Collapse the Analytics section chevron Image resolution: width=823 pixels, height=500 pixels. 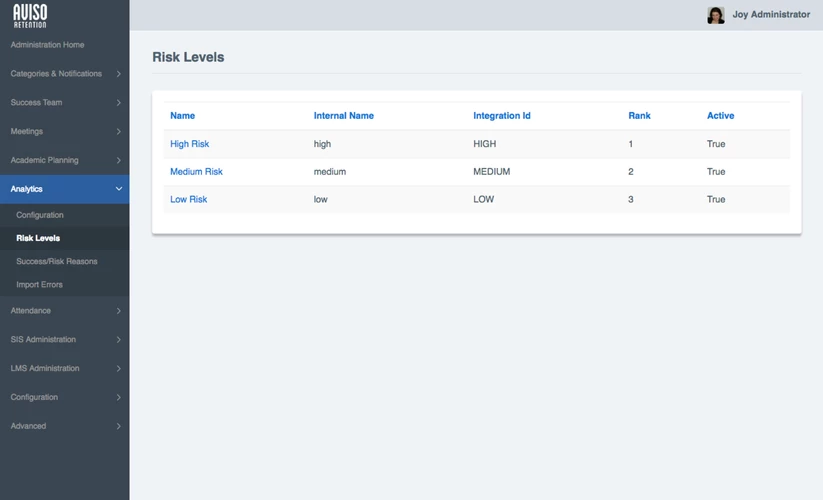[119, 189]
